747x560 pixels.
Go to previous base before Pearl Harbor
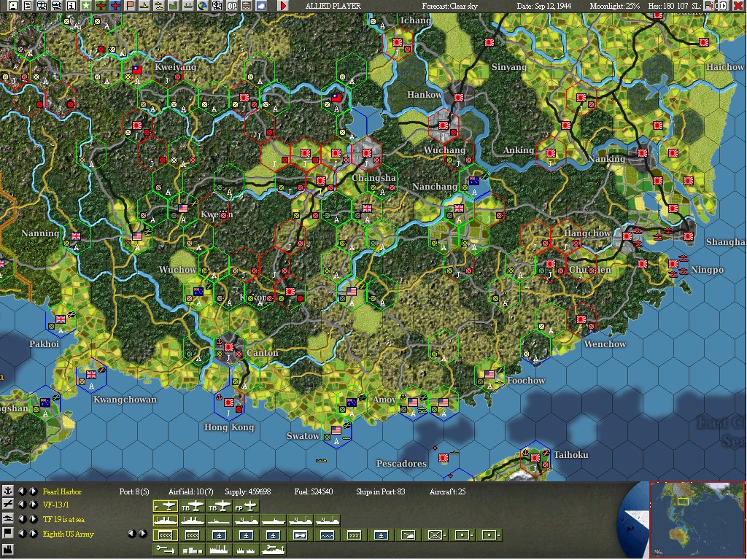[23, 491]
